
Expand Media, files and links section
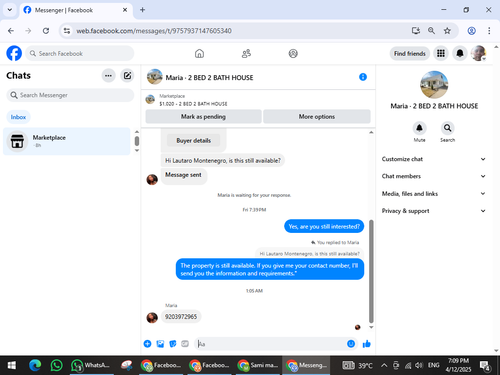(434, 193)
